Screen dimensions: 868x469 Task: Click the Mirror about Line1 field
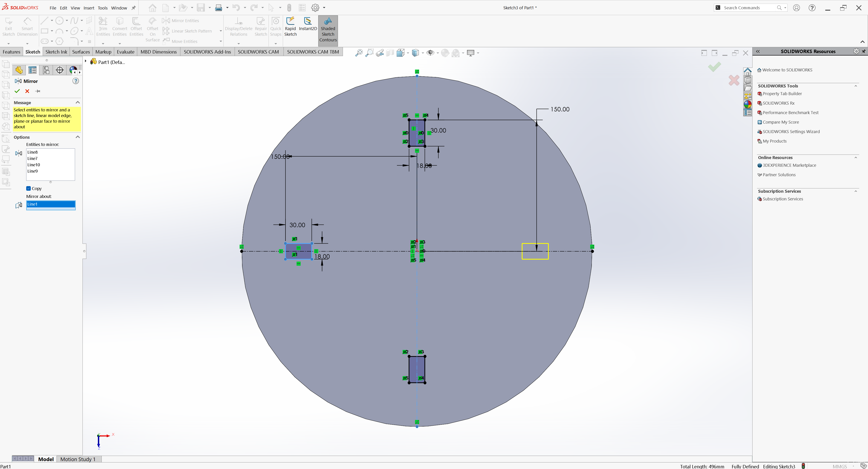tap(51, 204)
